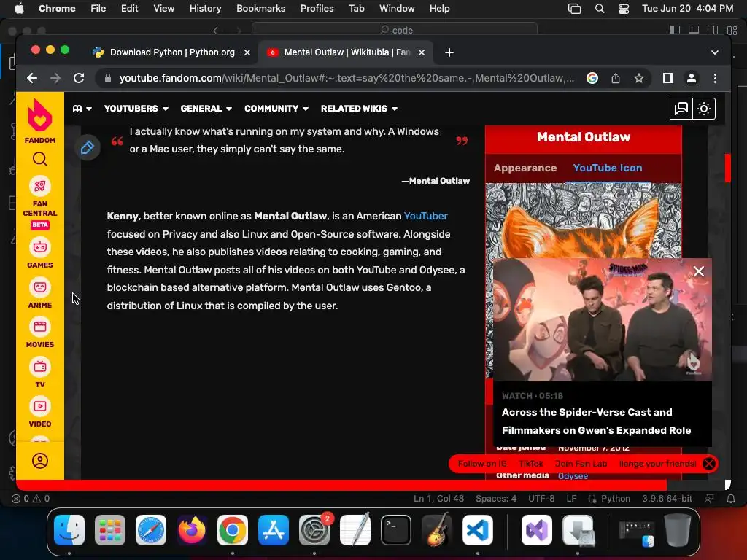Open the Bookmarks menu in menu bar
Viewport: 747px width, 560px height.
(260, 9)
